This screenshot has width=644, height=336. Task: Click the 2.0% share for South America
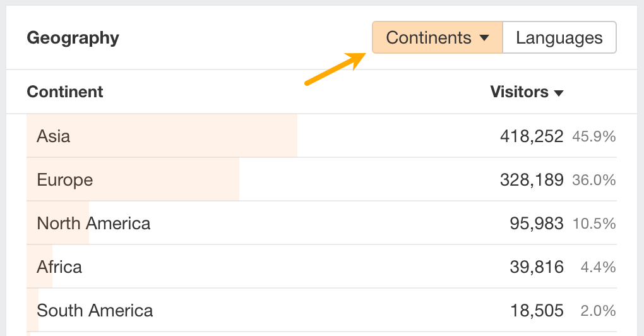point(598,311)
